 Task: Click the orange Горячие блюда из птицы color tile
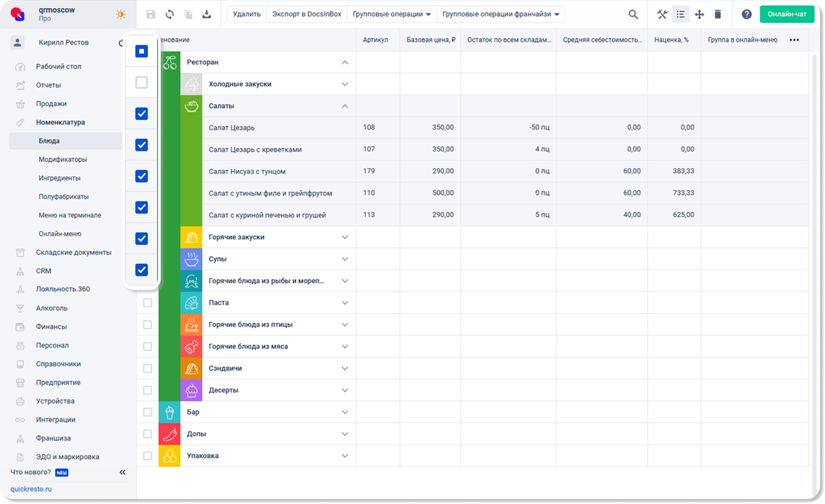[191, 325]
